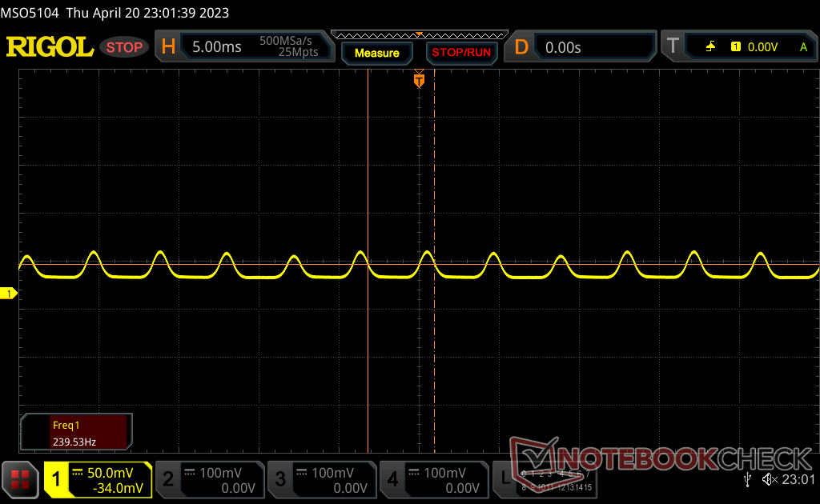820x504 pixels.
Task: Click the MSO5104 date and time header
Action: click(x=115, y=13)
